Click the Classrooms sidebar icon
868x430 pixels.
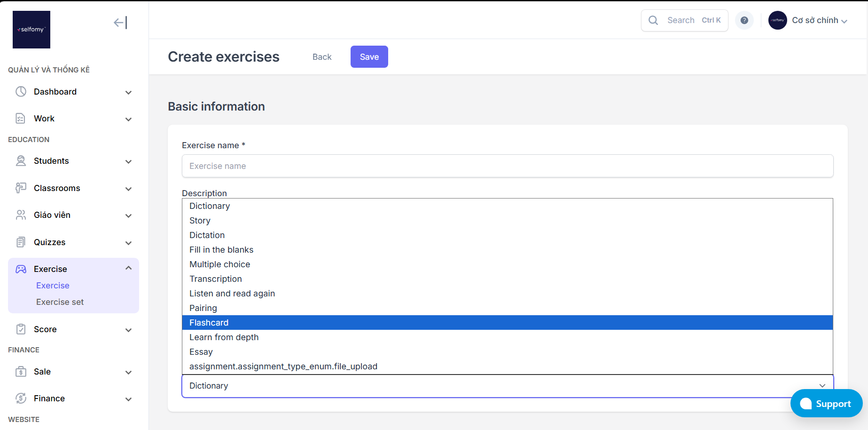point(21,188)
